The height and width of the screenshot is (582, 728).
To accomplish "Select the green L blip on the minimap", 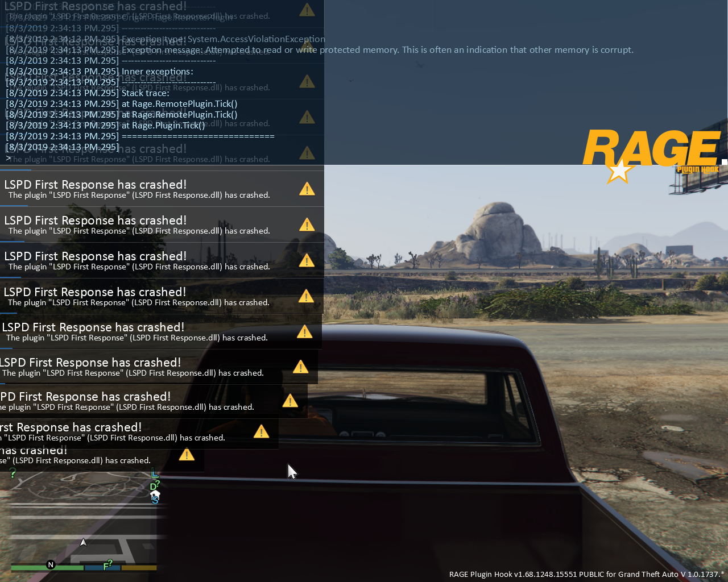I will click(x=155, y=473).
